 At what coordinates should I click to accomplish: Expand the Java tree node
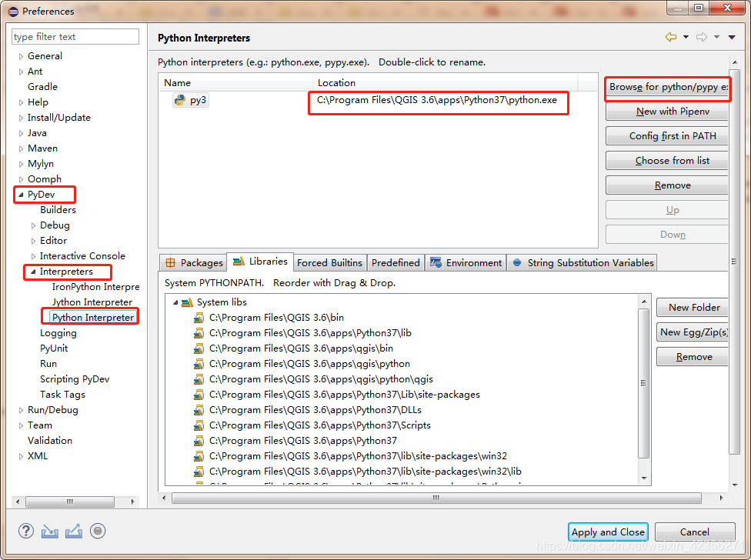[21, 133]
